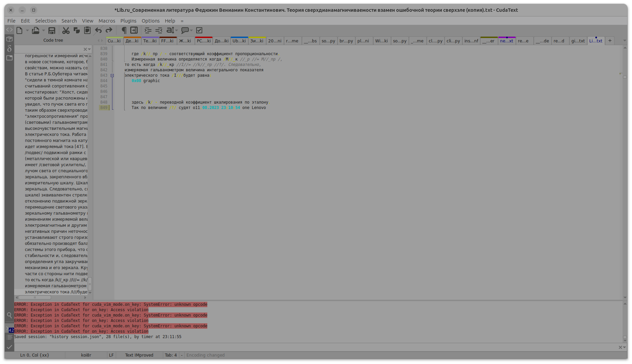Screen dimensions: 632x364
Task: Open the Find search sidebar icon
Action: click(x=9, y=315)
